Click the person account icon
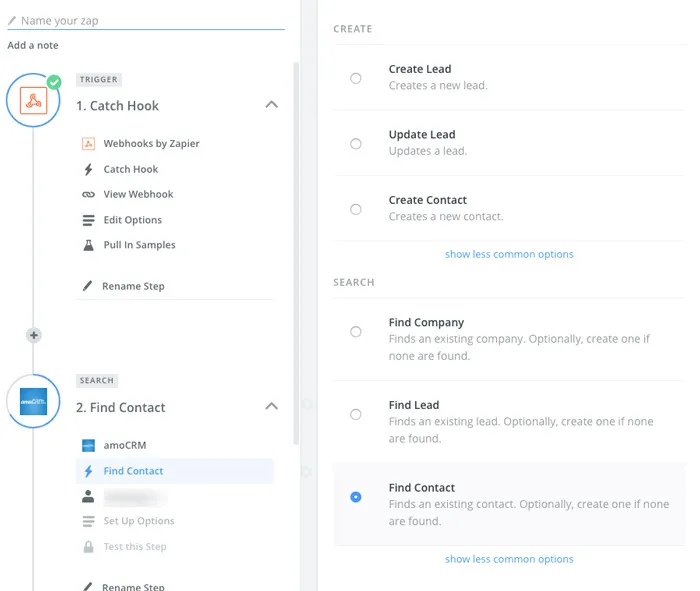 coord(88,496)
